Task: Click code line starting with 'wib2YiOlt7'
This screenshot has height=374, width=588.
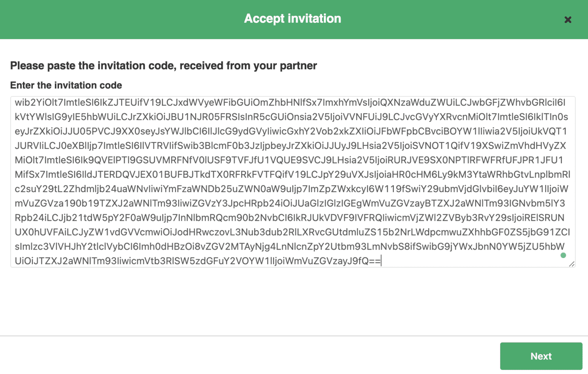Action: (290, 103)
